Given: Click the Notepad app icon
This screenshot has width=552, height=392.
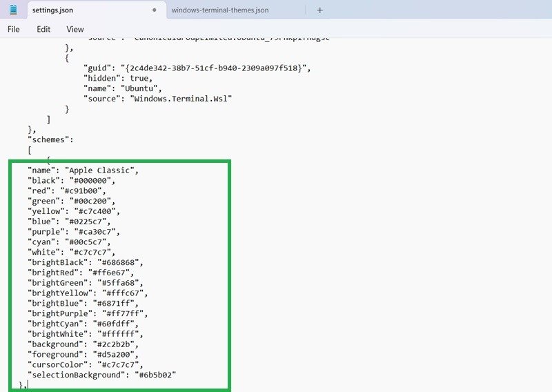Looking at the screenshot, I should 13,10.
